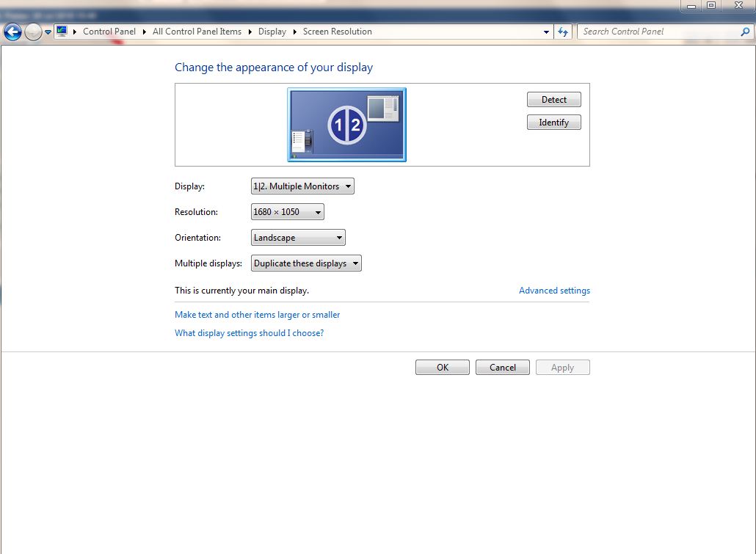
Task: Open the recent pages dropdown arrow
Action: coord(48,32)
